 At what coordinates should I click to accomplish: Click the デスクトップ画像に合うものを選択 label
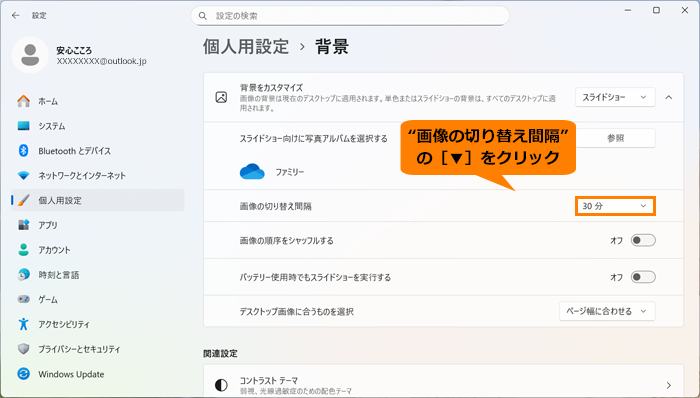[x=296, y=311]
